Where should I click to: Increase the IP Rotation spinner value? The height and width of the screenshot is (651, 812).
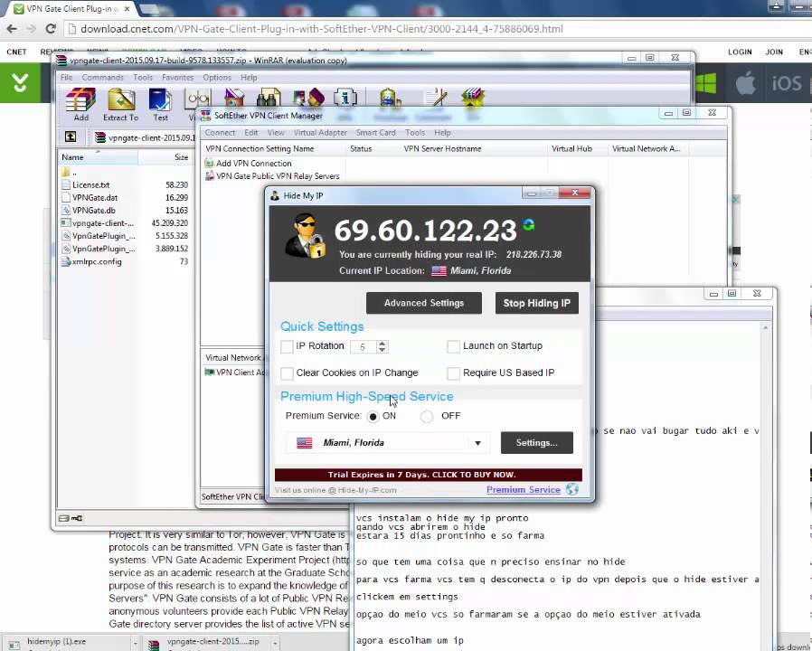click(x=382, y=344)
